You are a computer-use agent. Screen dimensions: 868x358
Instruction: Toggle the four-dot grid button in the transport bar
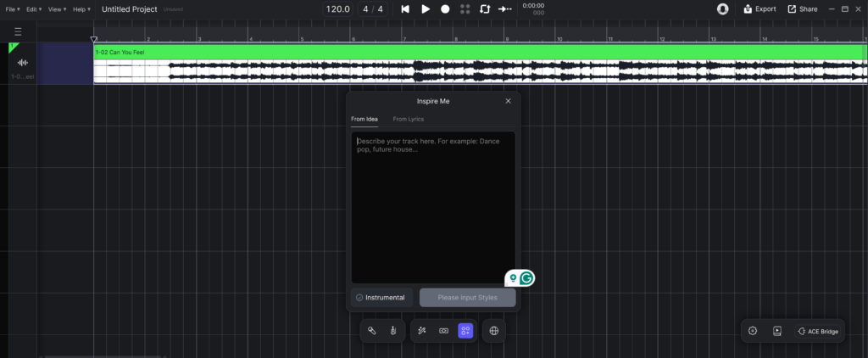(x=465, y=8)
